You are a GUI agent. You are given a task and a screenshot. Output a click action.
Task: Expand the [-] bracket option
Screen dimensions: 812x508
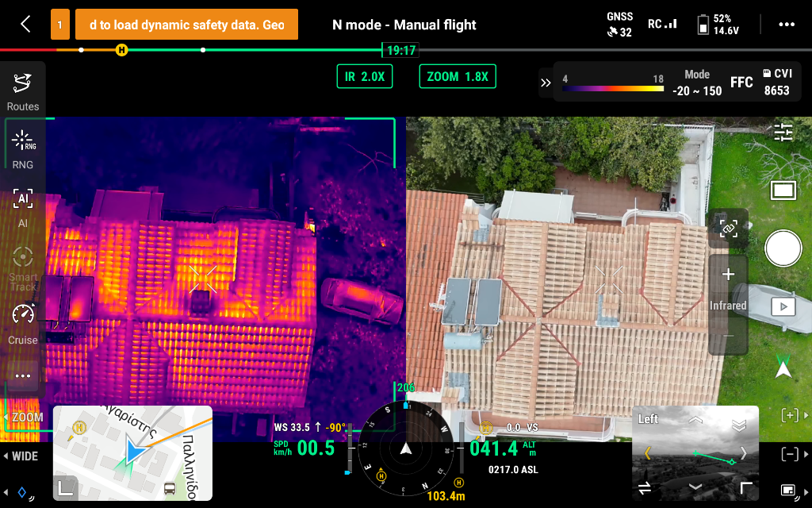794,455
